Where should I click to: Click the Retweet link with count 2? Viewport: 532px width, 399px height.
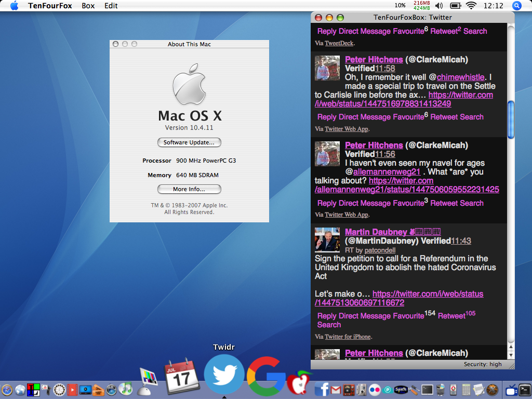point(445,31)
